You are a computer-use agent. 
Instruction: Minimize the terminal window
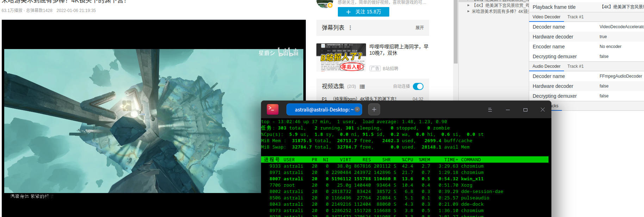coord(508,110)
